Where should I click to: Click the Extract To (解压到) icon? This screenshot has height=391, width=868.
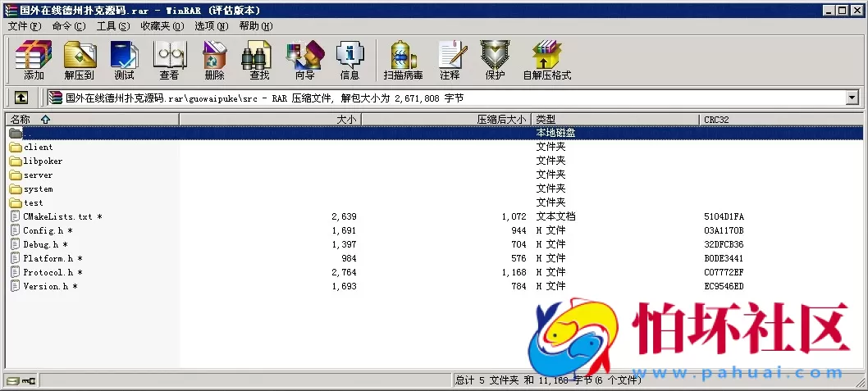coord(80,61)
